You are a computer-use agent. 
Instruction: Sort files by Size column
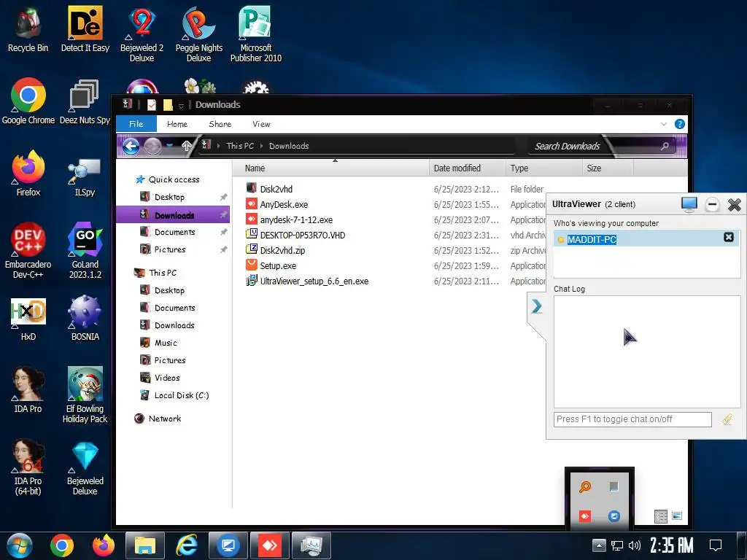tap(608, 168)
